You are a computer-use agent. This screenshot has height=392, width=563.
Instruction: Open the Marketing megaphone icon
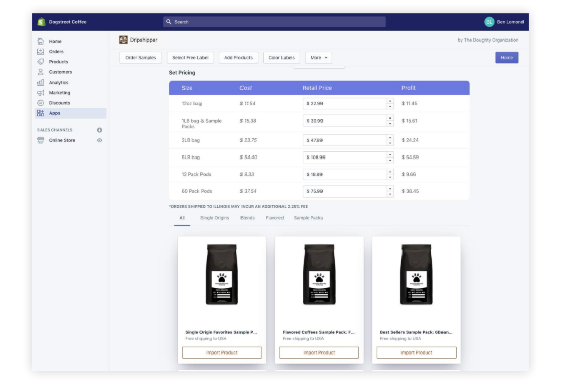coord(41,93)
